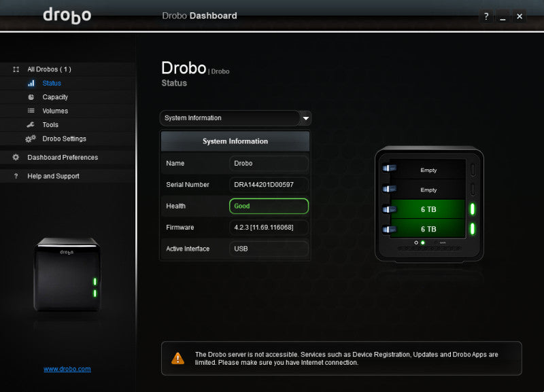Click the System Information table header

click(235, 141)
